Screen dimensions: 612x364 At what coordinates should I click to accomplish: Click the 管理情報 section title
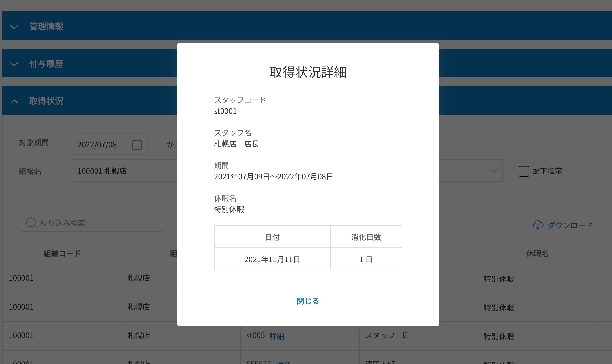[x=46, y=26]
